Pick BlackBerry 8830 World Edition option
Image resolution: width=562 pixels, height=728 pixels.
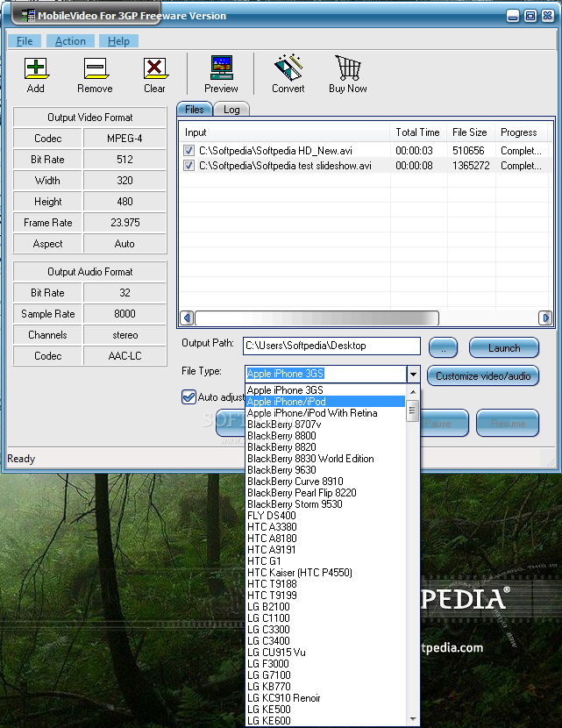(x=325, y=458)
